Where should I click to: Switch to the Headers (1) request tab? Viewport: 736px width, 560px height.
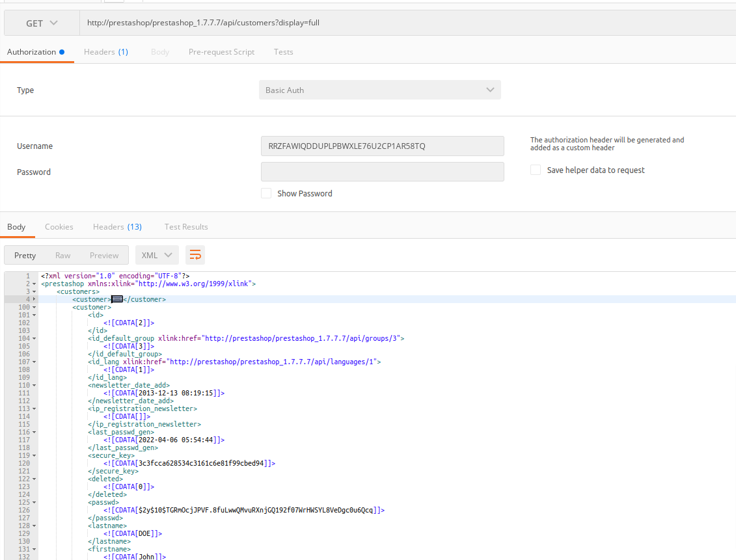(106, 51)
